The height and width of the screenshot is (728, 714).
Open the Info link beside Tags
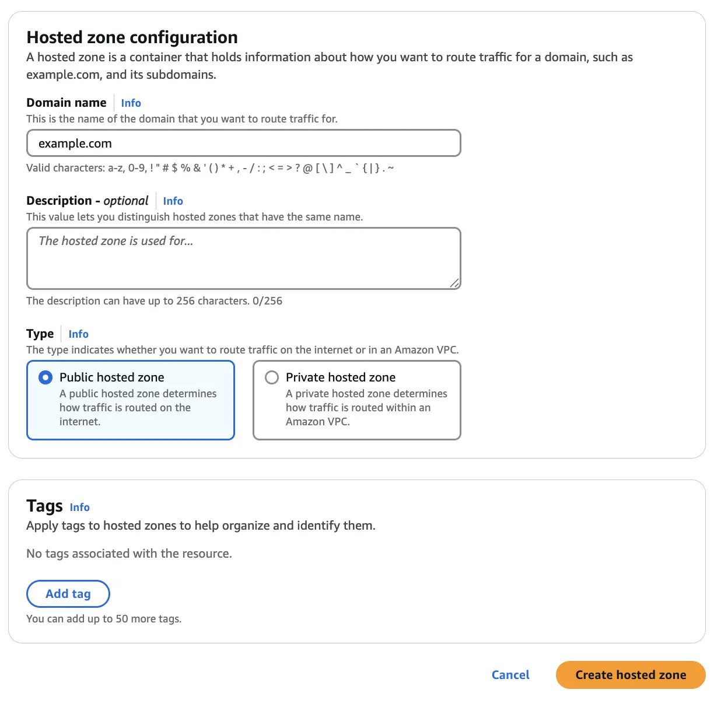[x=79, y=508]
